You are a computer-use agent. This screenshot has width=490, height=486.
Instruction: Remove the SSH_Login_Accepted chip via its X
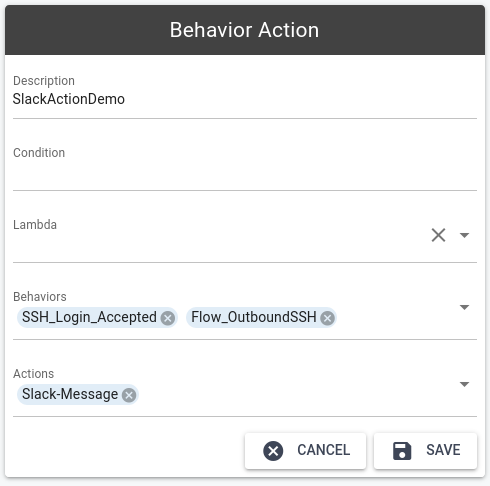click(168, 318)
